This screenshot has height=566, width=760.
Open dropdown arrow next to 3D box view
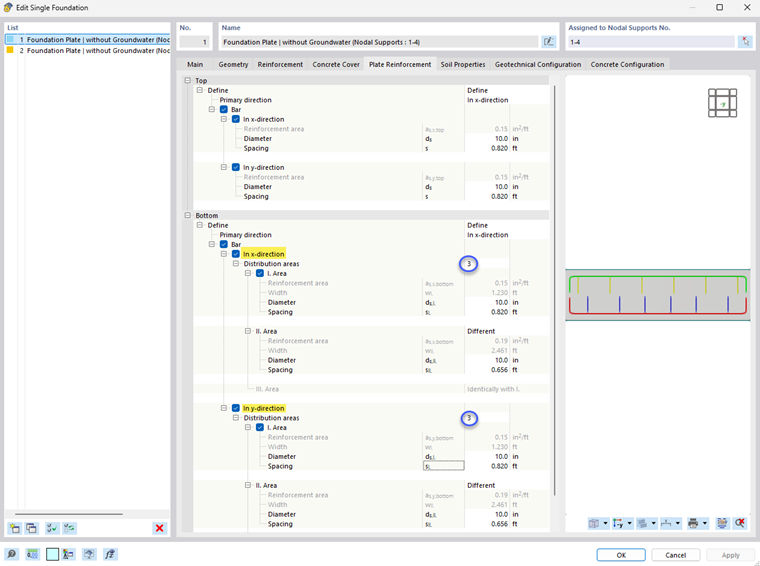pos(605,523)
